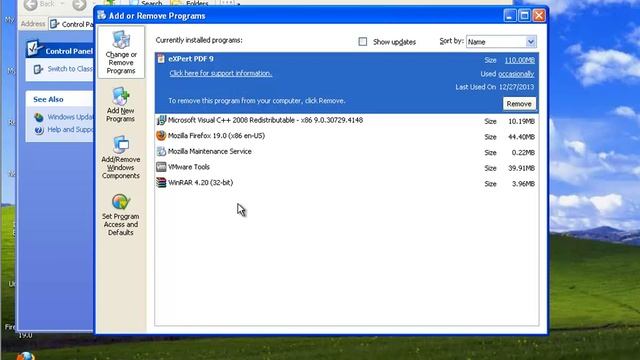Click the Forward arrow in Control Panel window
Viewport: 640px width, 360px height.
(79, 5)
